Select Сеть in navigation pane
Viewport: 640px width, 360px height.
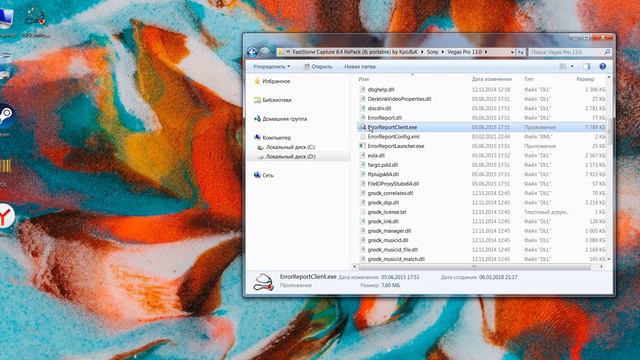(x=263, y=175)
